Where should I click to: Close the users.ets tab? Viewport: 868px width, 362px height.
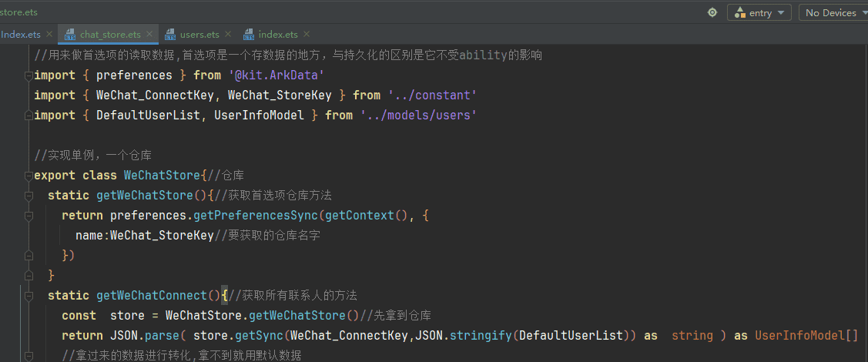coord(228,35)
